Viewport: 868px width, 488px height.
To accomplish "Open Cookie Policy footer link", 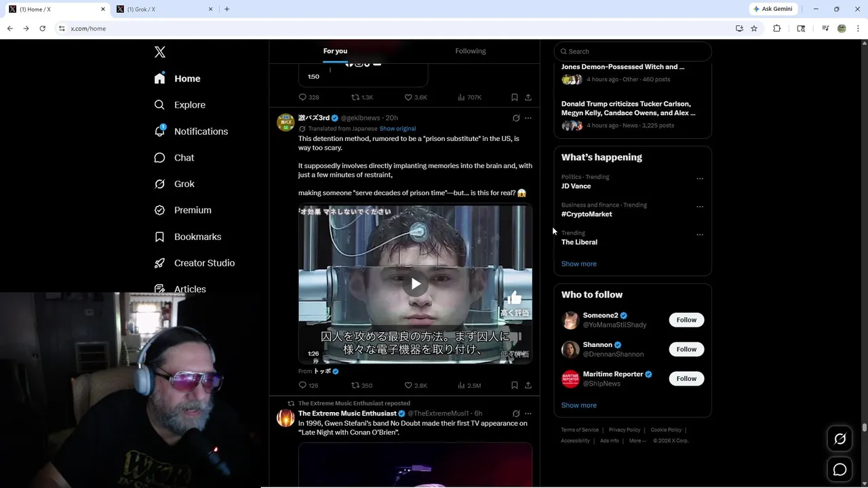I will click(666, 430).
